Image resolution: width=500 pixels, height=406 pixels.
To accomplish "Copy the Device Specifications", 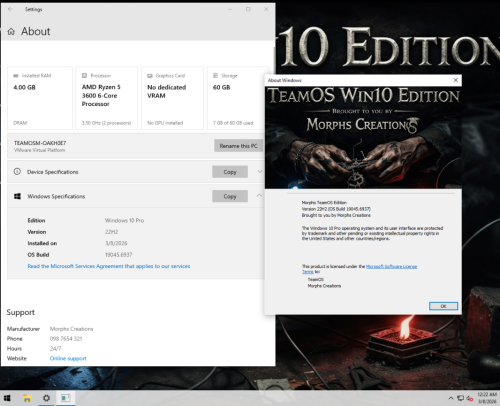I will point(230,172).
